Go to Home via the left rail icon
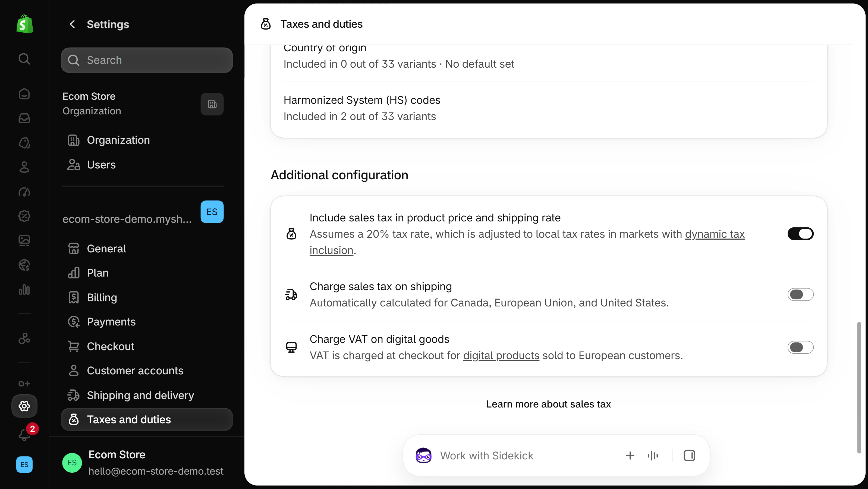The image size is (868, 489). (24, 94)
